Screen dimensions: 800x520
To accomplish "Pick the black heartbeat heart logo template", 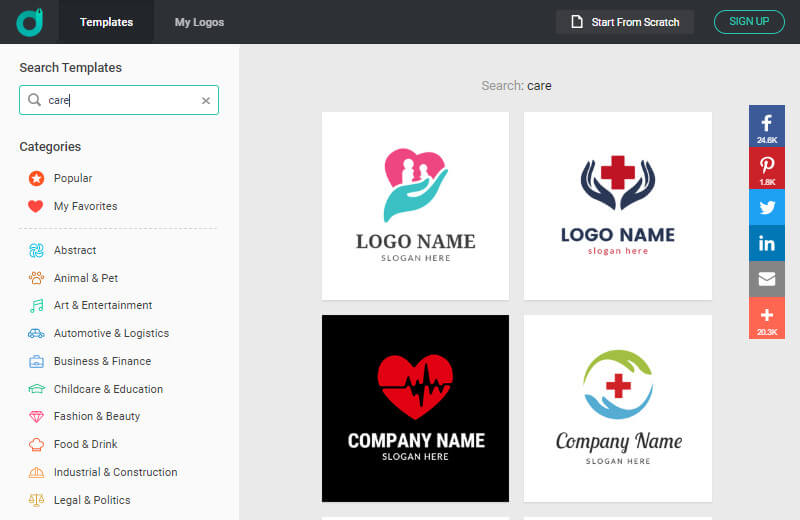I will tap(415, 408).
